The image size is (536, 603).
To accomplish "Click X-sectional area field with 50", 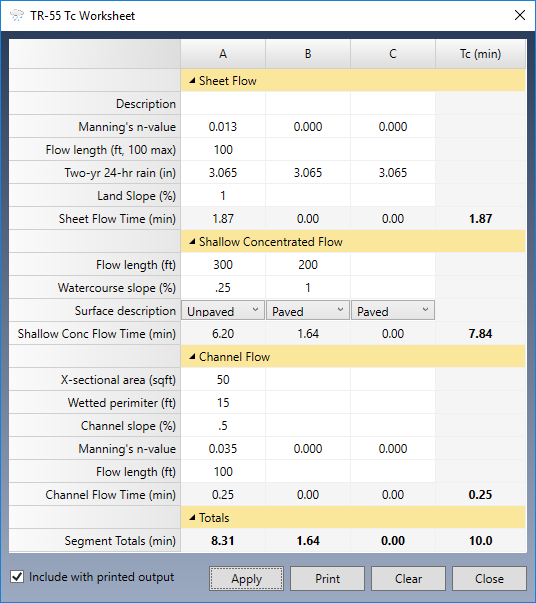I will 223,380.
